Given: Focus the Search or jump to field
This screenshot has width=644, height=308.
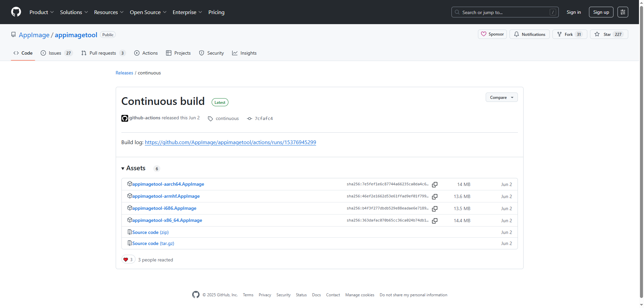Looking at the screenshot, I should coord(505,12).
